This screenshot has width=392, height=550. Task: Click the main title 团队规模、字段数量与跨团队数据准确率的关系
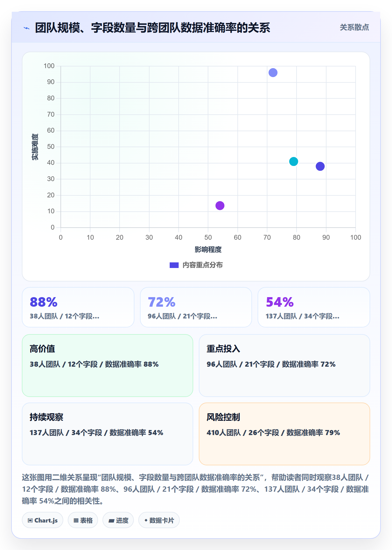[x=153, y=28]
